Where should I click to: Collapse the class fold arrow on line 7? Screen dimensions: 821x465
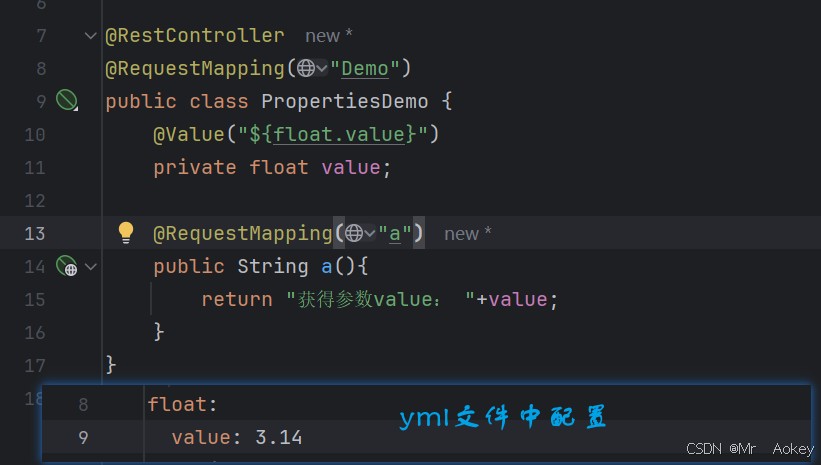tap(91, 36)
